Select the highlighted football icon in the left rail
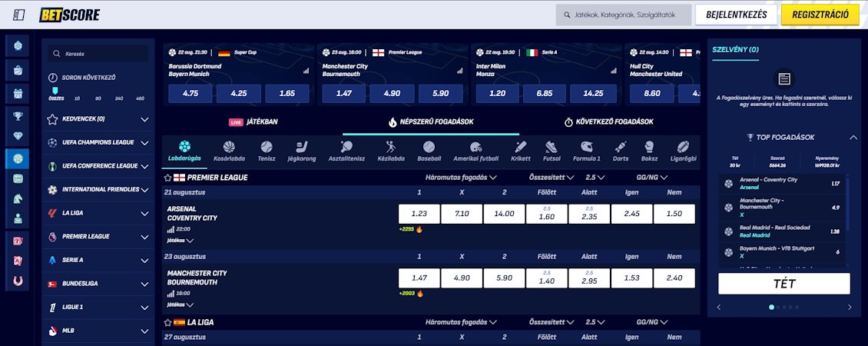 (x=17, y=158)
